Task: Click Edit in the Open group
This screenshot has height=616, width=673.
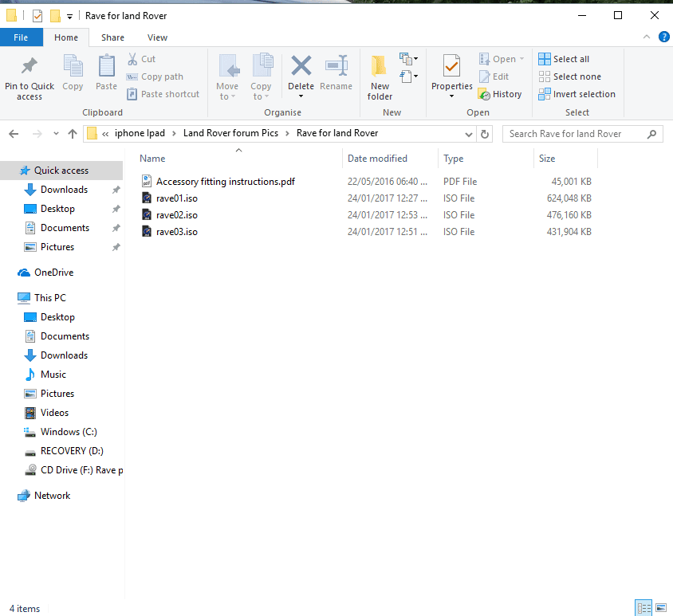Action: (494, 77)
